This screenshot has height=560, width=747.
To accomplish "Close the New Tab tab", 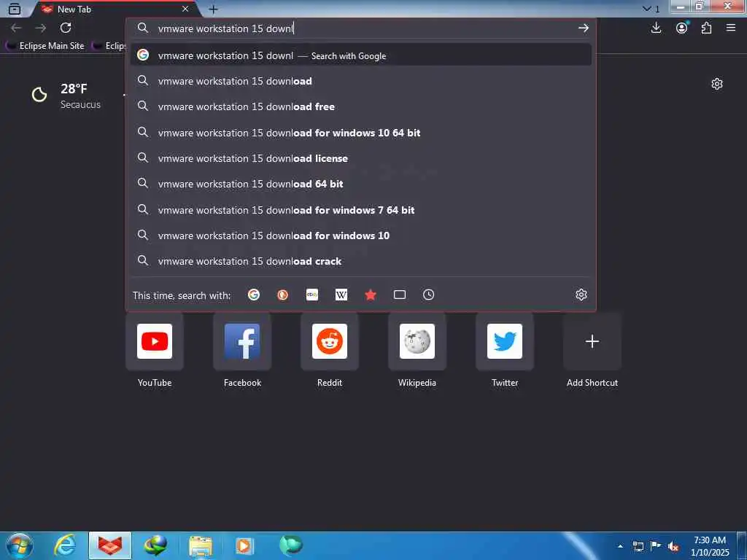I will coord(185,9).
